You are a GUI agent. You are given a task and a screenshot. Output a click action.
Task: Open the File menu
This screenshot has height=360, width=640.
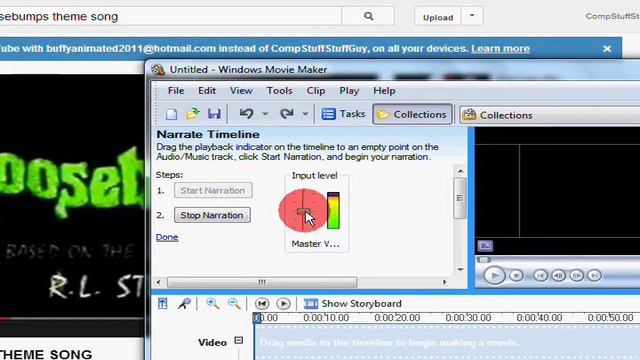[x=176, y=91]
